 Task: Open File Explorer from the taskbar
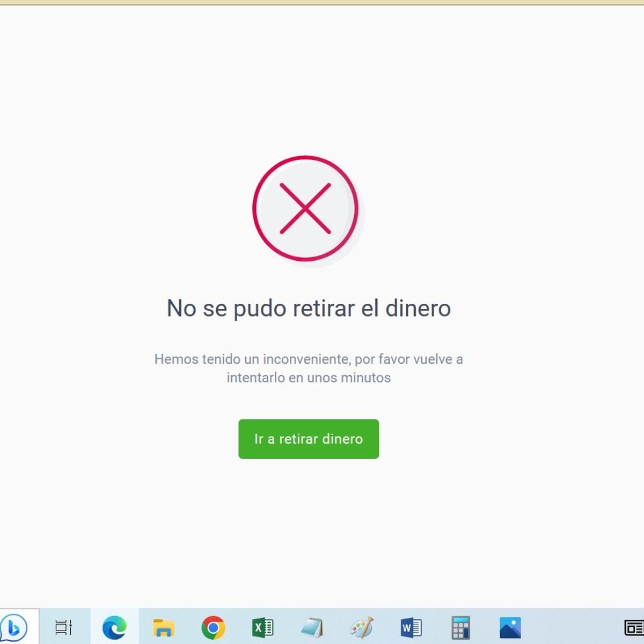(x=164, y=627)
